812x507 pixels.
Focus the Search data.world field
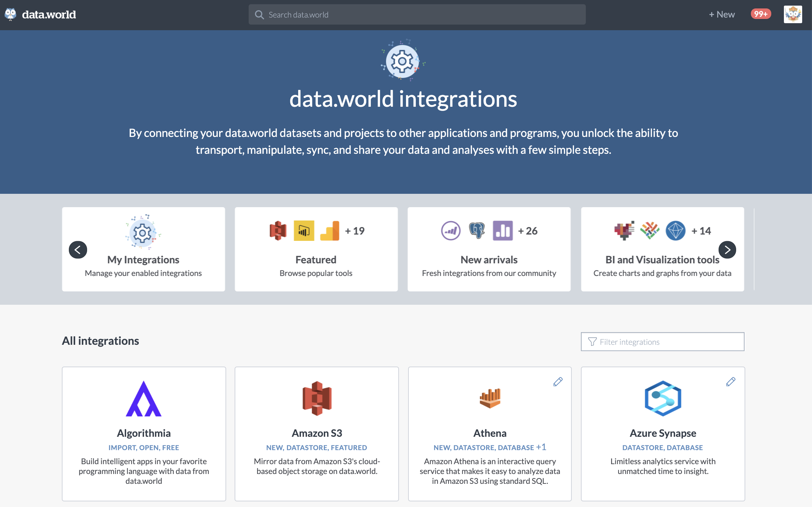(x=417, y=14)
